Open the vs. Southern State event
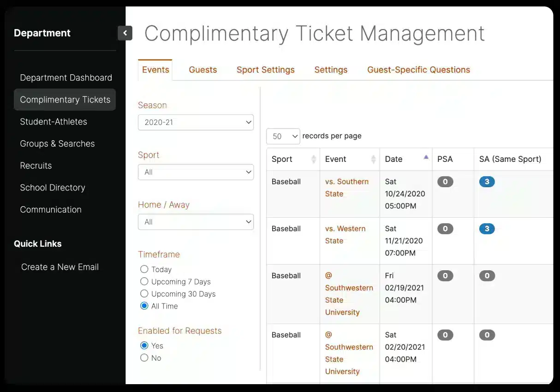 click(x=347, y=187)
